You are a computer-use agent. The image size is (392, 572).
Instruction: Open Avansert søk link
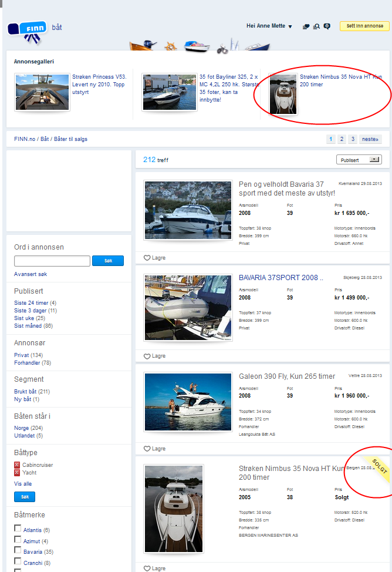pos(31,274)
